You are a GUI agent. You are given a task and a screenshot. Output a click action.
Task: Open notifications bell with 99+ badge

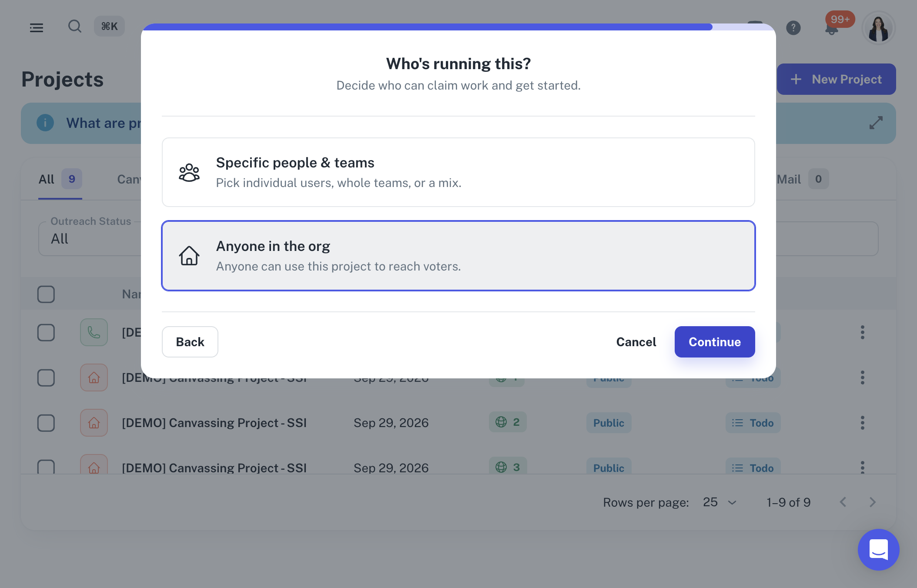click(x=833, y=28)
